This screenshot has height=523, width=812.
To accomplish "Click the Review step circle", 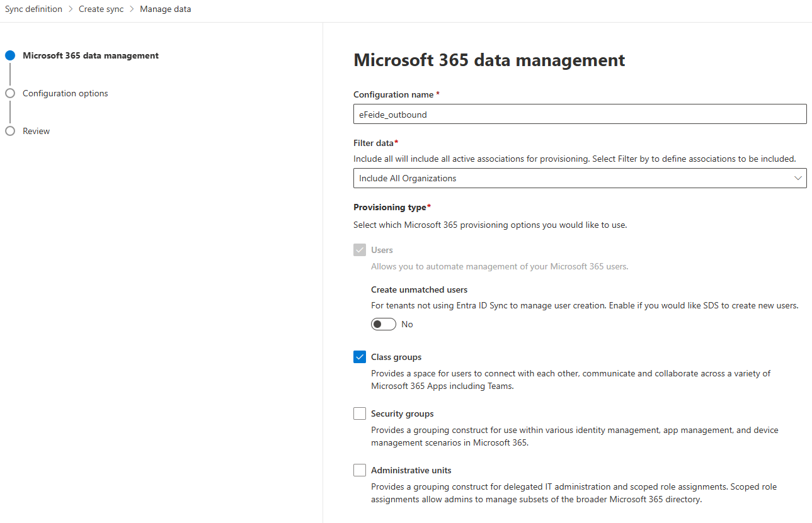I will click(10, 131).
